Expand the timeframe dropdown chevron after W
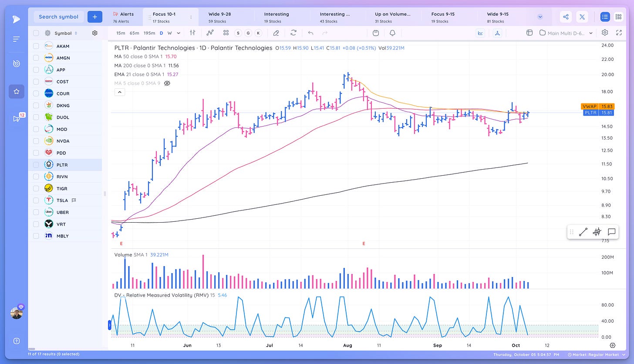The height and width of the screenshot is (364, 634). pos(179,33)
